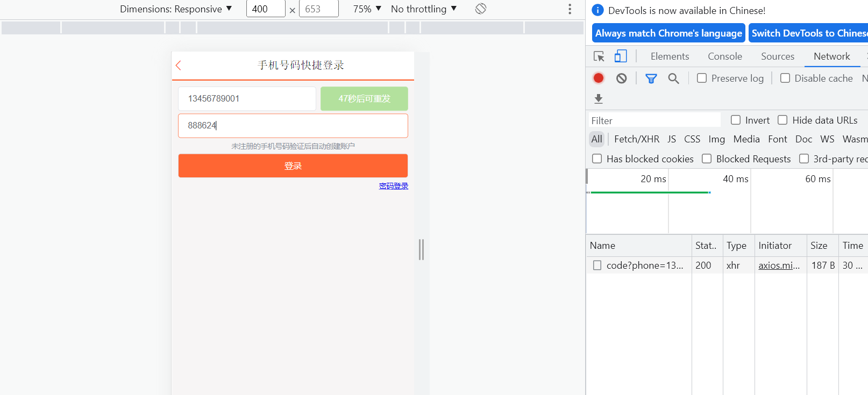Check Blocked Requests option
Image resolution: width=868 pixels, height=395 pixels.
[x=707, y=159]
